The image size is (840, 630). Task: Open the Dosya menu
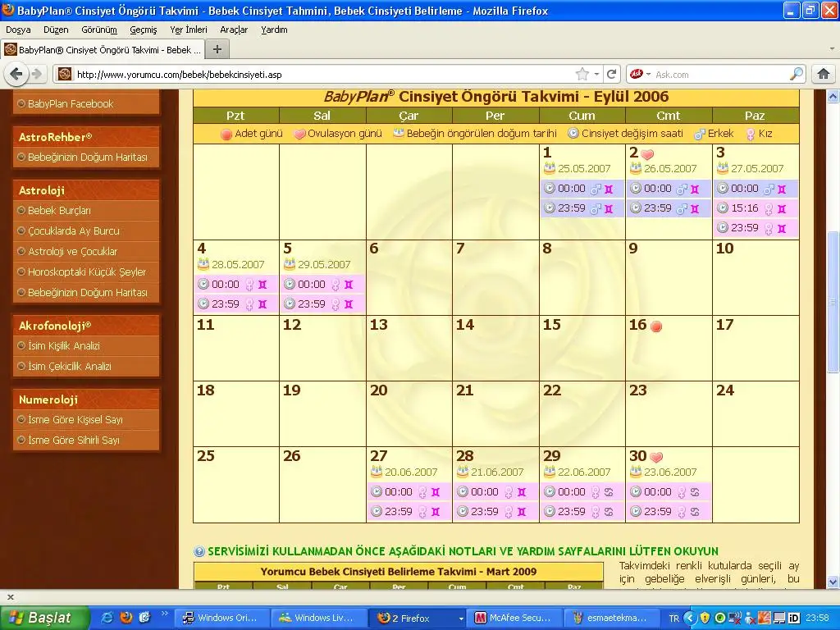coord(18,30)
